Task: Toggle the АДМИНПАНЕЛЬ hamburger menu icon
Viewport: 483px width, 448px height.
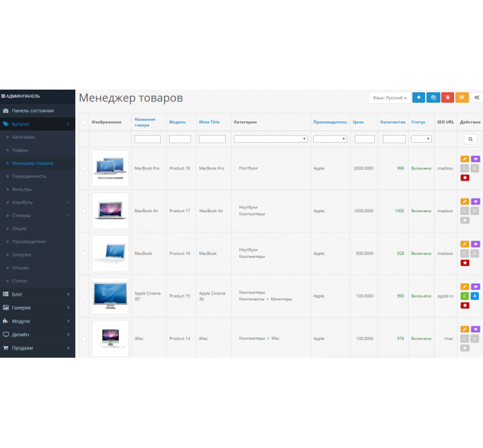Action: 3,96
